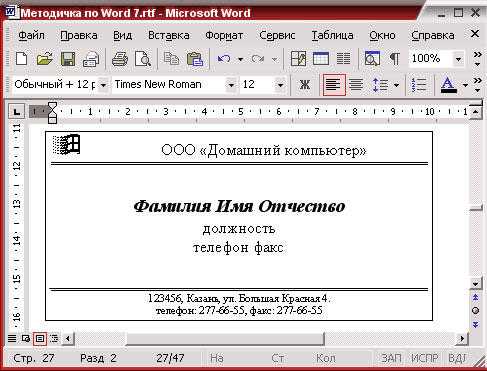Paste from clipboard icon
The image size is (487, 371).
(195, 59)
